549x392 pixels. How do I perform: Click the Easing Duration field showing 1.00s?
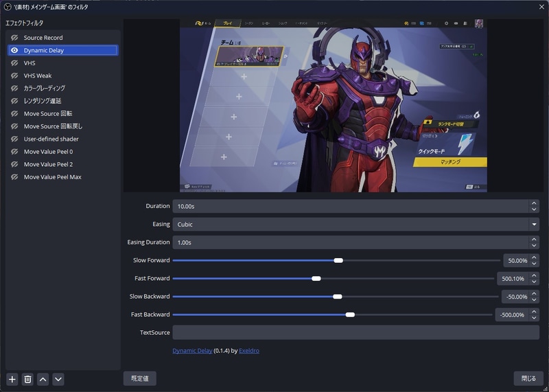tap(351, 242)
